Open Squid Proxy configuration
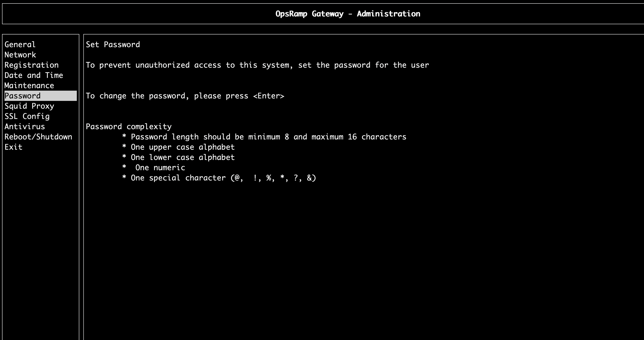Screen dimensions: 644x340 [x=29, y=106]
